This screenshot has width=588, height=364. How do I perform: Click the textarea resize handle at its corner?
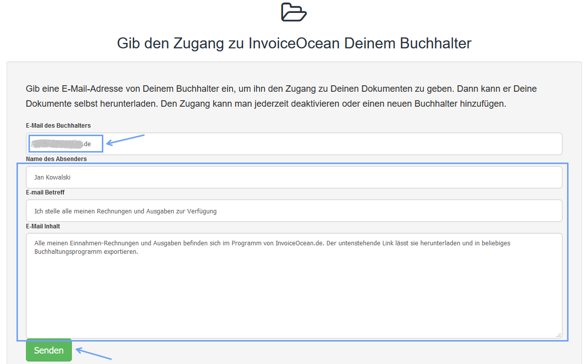(558, 335)
